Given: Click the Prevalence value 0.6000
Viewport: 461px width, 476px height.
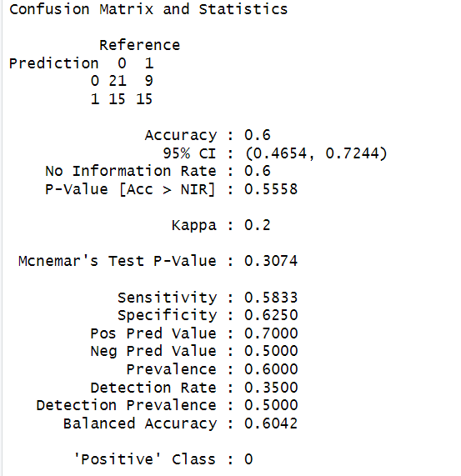Looking at the screenshot, I should 271,369.
